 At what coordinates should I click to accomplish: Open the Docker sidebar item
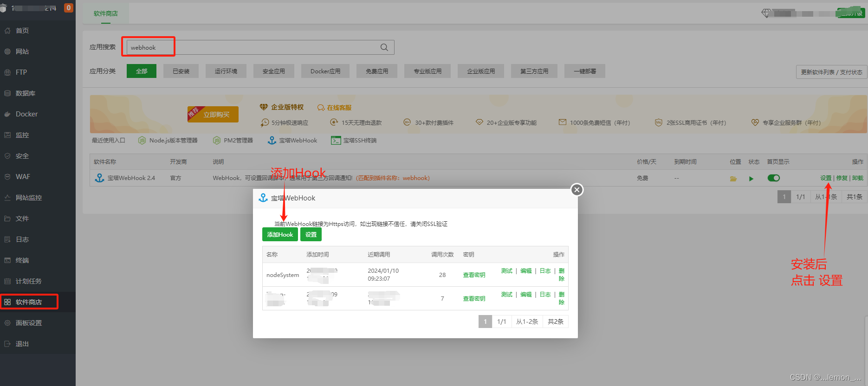[x=26, y=114]
